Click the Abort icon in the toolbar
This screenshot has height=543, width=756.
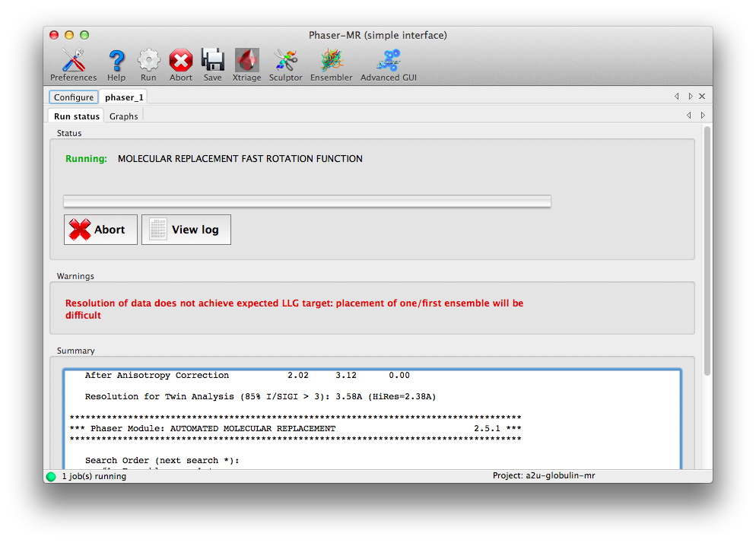point(181,65)
